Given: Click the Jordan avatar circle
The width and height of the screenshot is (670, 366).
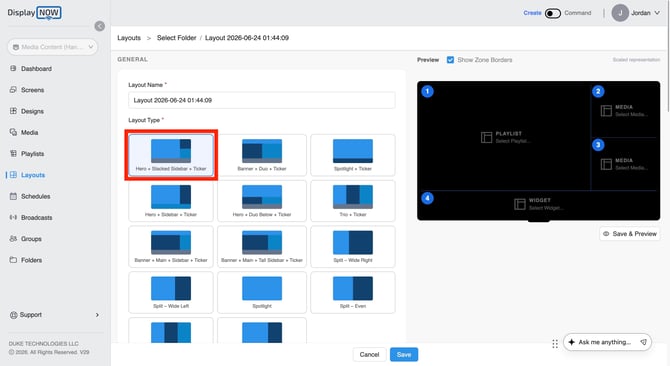Looking at the screenshot, I should [620, 13].
